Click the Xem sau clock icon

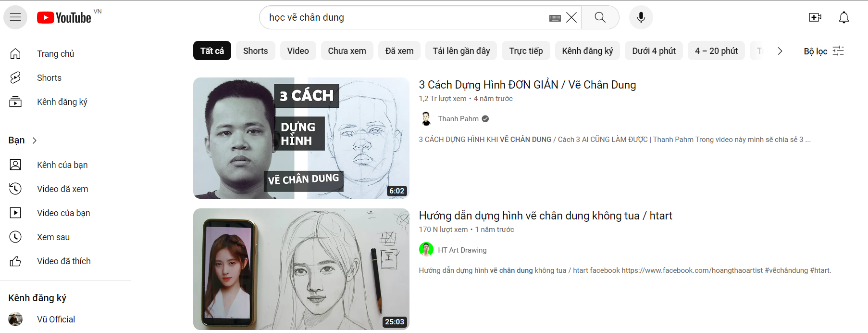click(15, 237)
